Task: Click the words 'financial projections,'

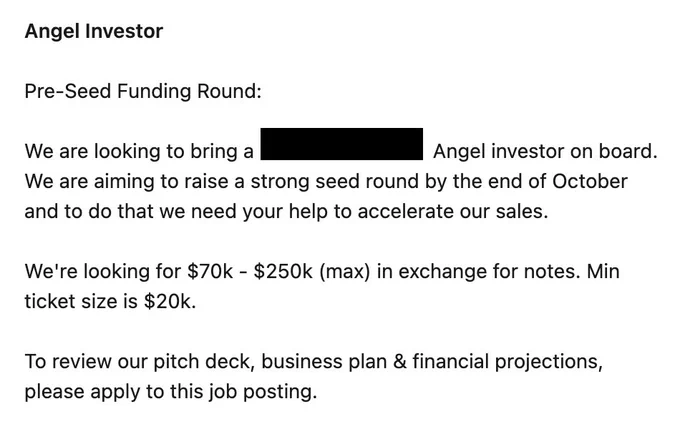Action: (x=507, y=362)
